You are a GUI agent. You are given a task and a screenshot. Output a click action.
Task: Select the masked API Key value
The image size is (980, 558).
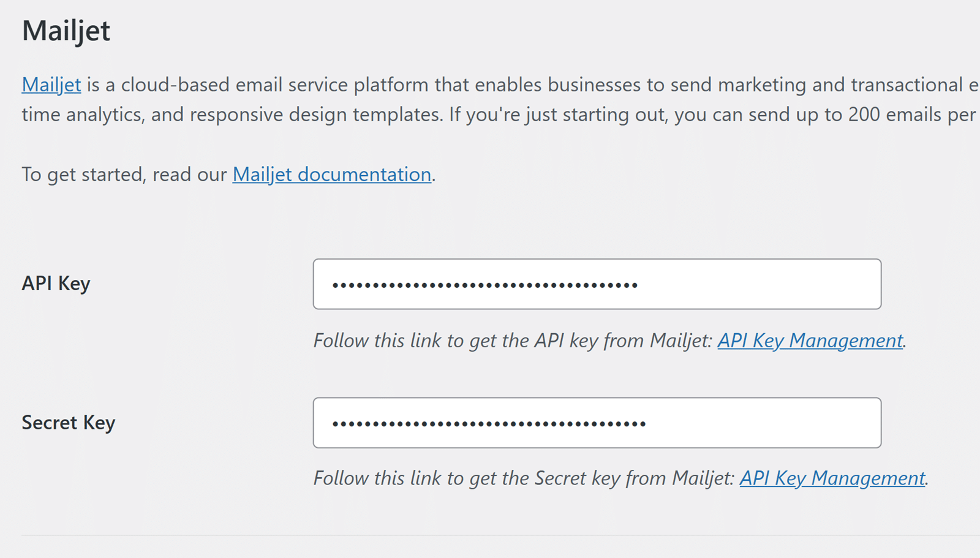tap(484, 284)
